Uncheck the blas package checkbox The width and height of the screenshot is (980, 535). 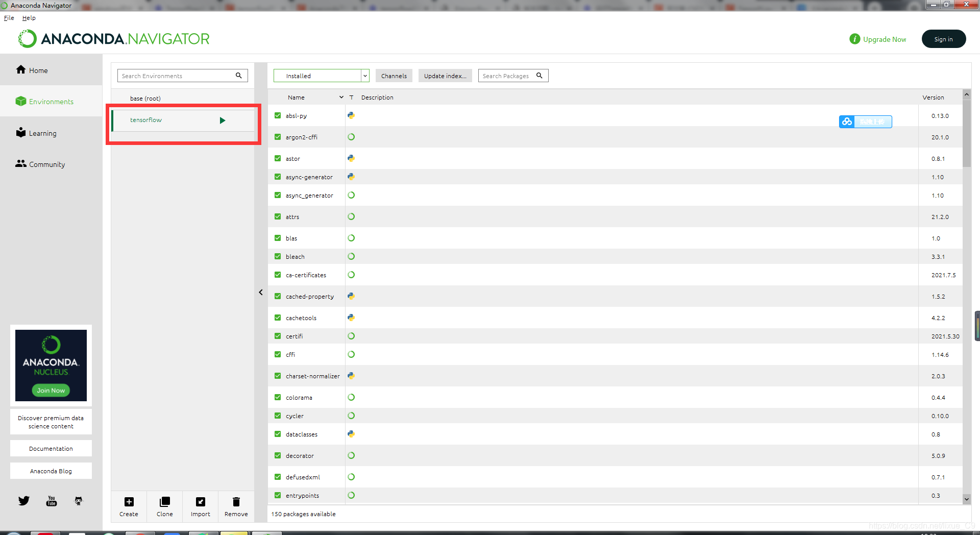click(278, 238)
